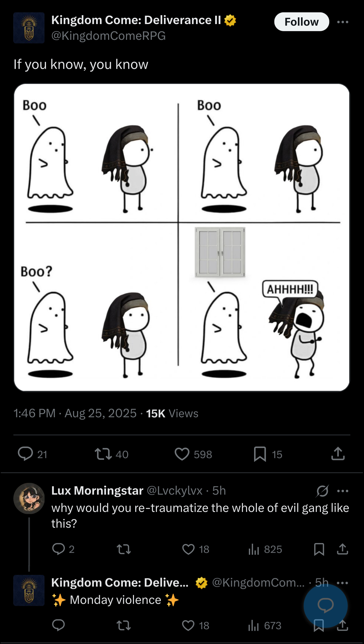The width and height of the screenshot is (364, 644).
Task: Open @Lvckylvx profile handle link
Action: pos(174,490)
